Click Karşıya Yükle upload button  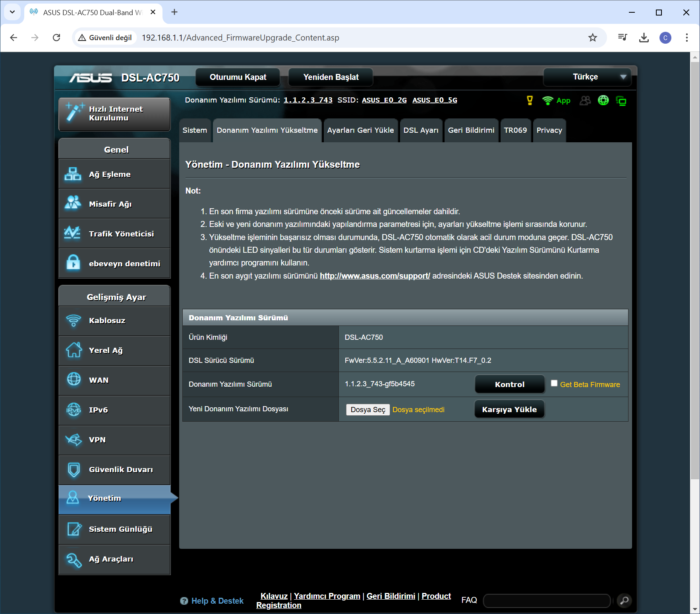(509, 409)
